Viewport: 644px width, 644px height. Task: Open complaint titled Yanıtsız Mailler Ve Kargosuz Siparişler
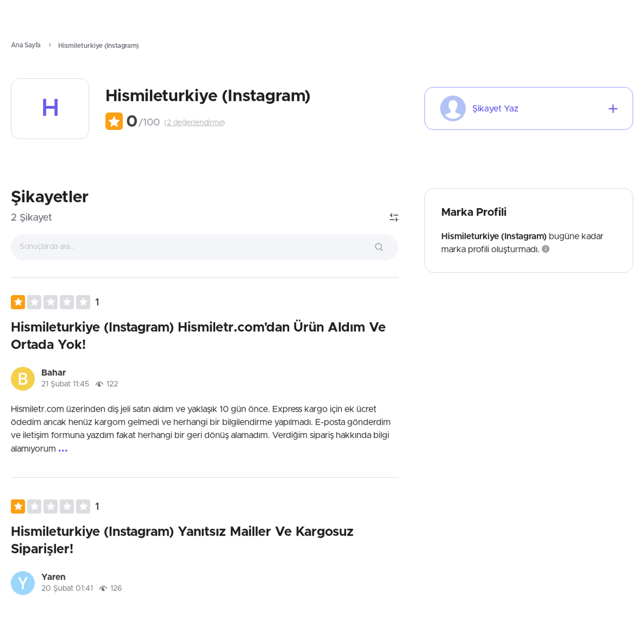(x=182, y=540)
